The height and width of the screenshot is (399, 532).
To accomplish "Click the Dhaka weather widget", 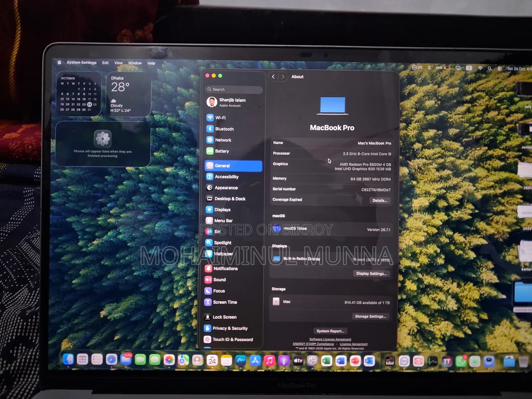I will tap(128, 94).
